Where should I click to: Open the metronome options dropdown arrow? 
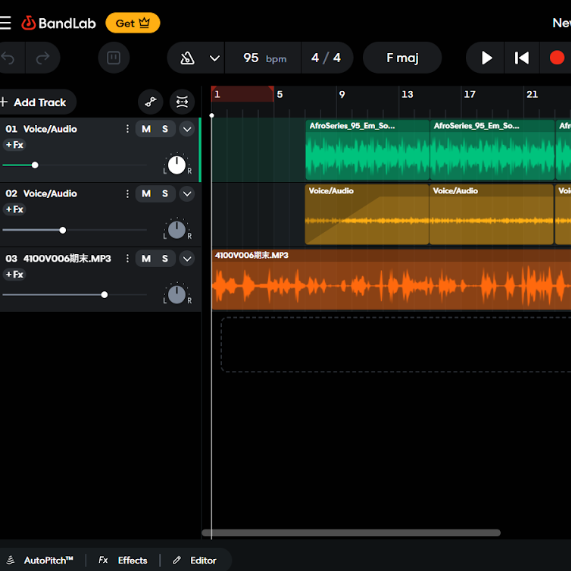214,58
